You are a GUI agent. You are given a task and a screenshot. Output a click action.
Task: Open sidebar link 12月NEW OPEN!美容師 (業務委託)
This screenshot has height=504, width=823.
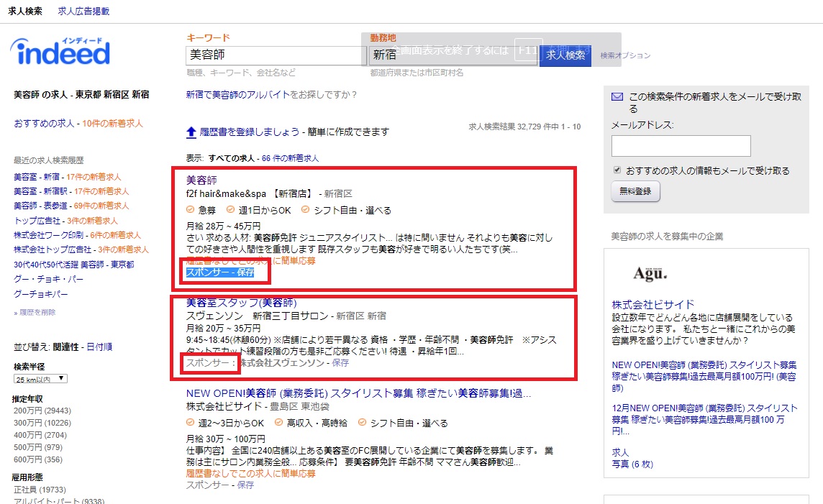[x=704, y=420]
